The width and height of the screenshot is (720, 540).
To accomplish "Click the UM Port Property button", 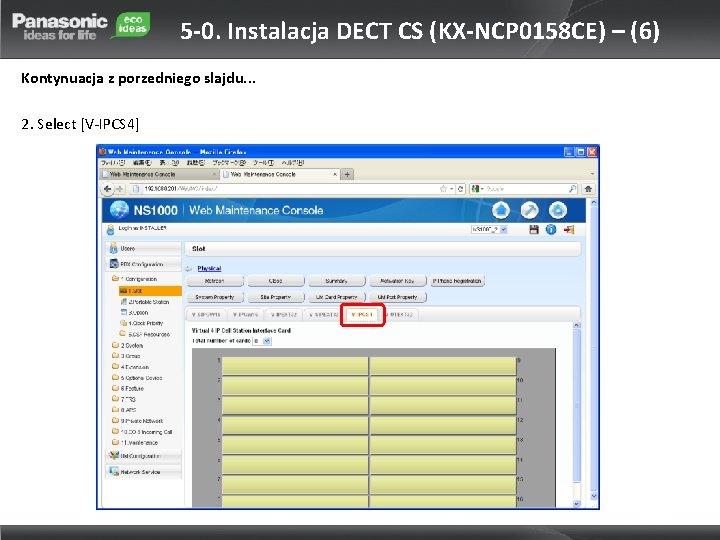I will pos(397,297).
